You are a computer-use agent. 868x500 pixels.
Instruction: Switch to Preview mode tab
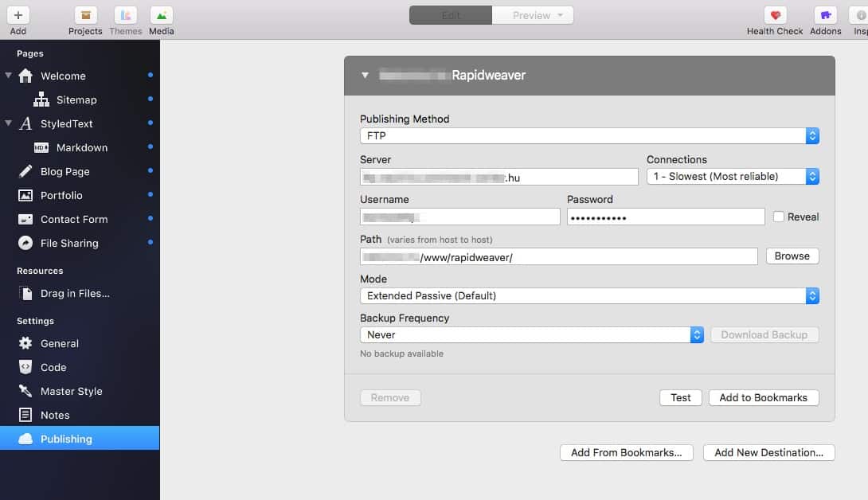pyautogui.click(x=533, y=15)
